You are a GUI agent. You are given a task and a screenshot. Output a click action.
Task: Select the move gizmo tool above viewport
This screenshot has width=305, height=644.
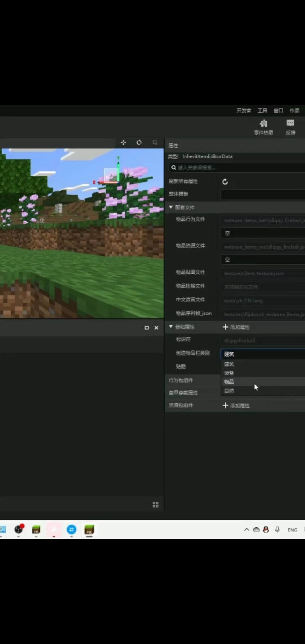pos(123,143)
